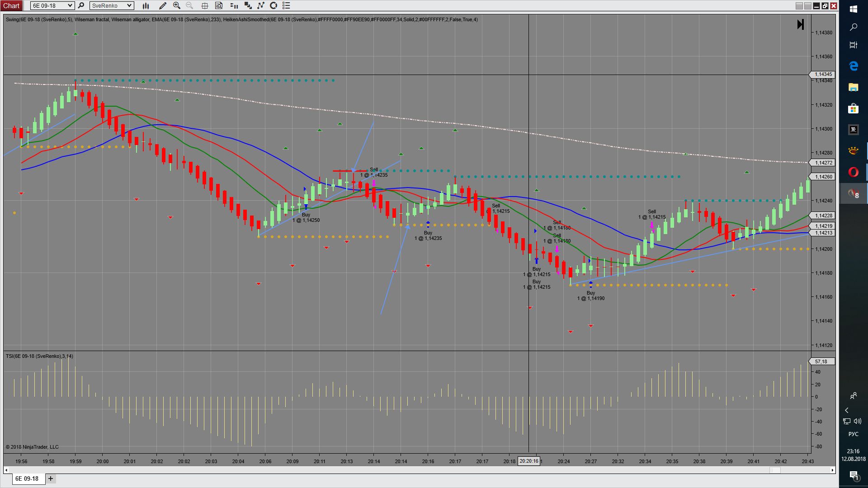Jump to the latest bar arrow
868x488 pixels.
801,24
